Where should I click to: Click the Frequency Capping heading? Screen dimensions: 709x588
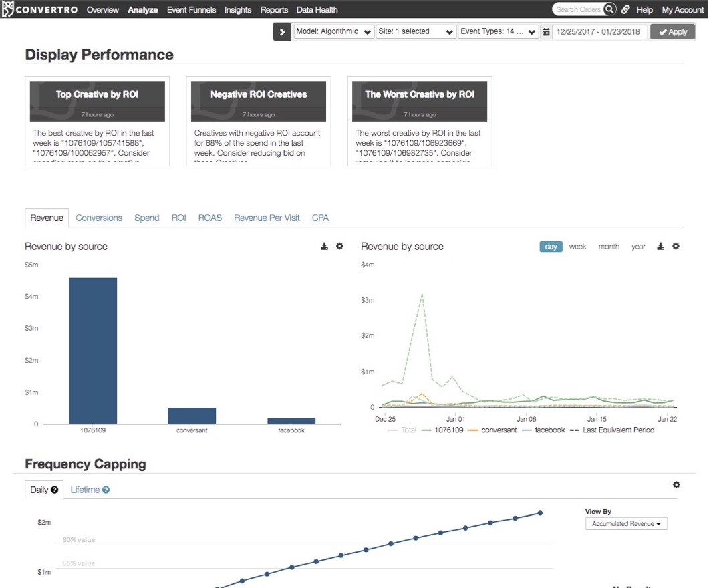[86, 464]
